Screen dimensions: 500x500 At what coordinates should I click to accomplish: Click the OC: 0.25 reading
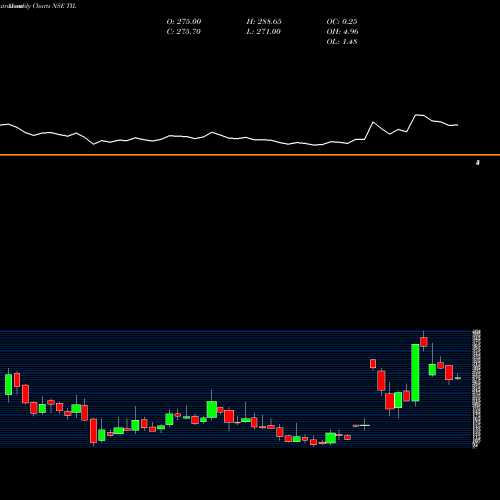[342, 22]
